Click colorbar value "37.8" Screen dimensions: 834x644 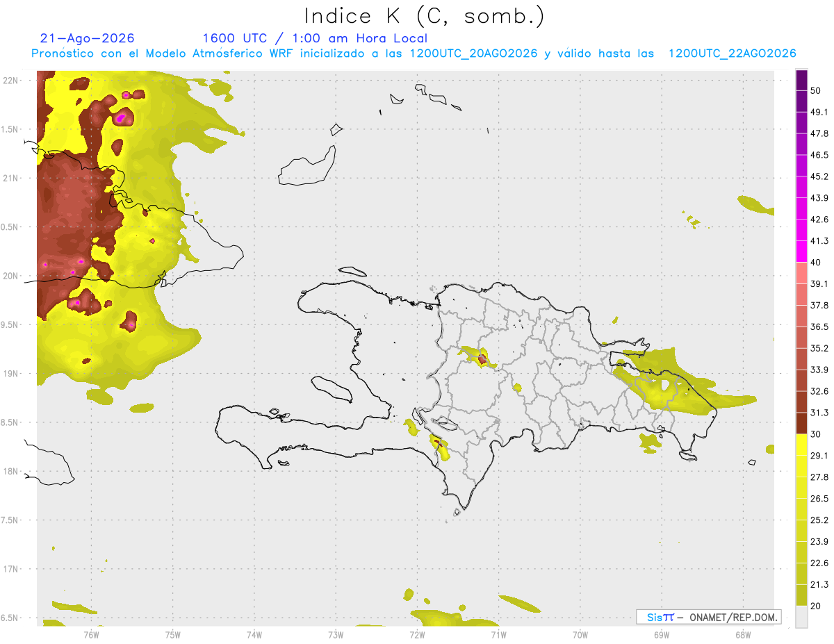pos(819,305)
